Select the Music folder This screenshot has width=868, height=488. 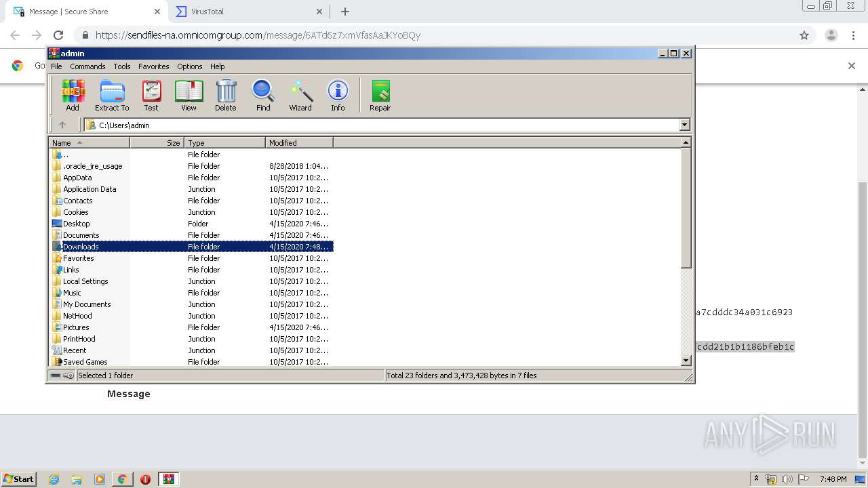pos(191,293)
